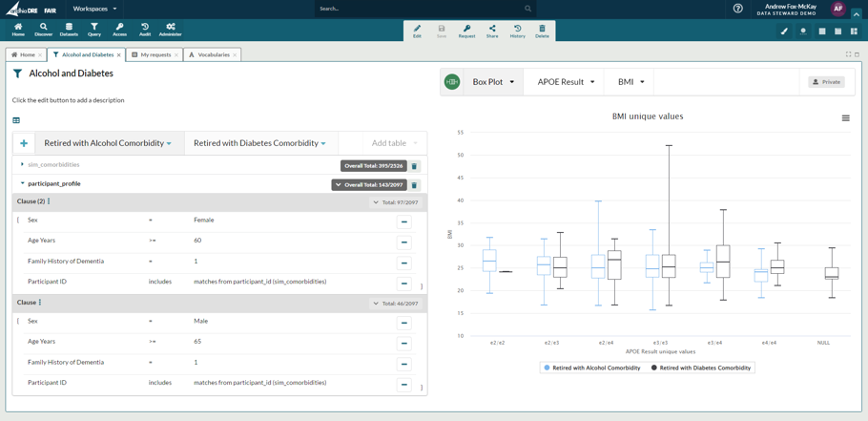Open the Administer section
This screenshot has width=868, height=421.
coord(171,30)
